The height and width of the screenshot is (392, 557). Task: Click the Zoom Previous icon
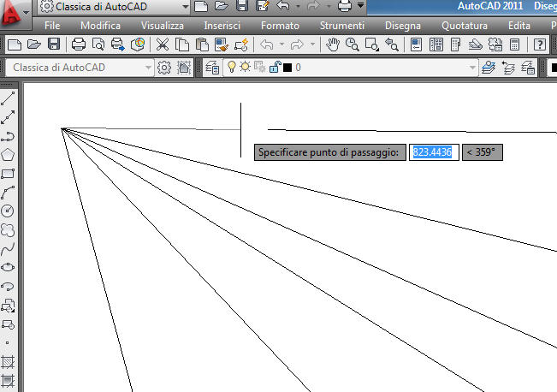(392, 45)
